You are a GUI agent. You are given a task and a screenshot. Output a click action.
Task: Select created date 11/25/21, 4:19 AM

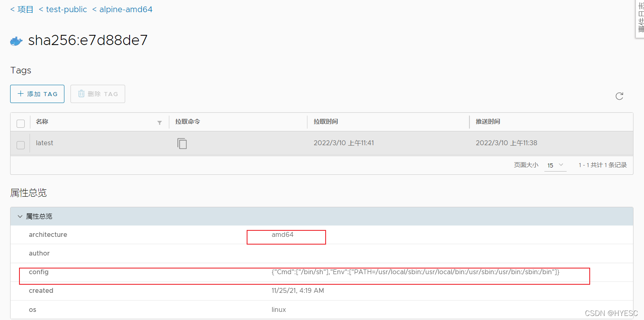298,290
